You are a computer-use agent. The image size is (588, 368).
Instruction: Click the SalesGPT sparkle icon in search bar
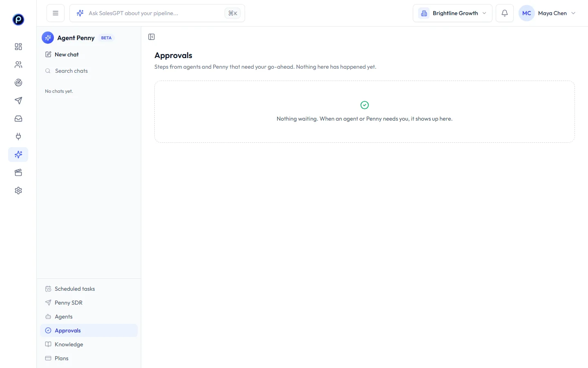pyautogui.click(x=80, y=13)
